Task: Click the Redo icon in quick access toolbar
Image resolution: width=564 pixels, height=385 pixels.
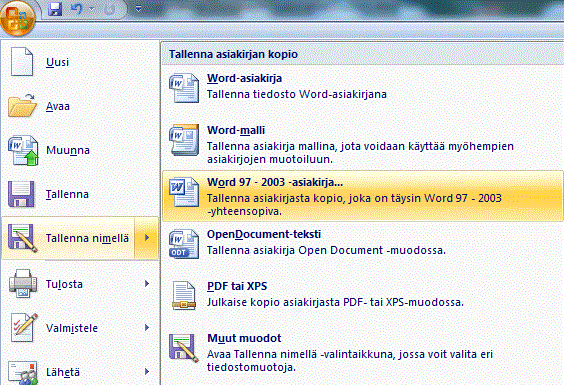Action: (109, 9)
